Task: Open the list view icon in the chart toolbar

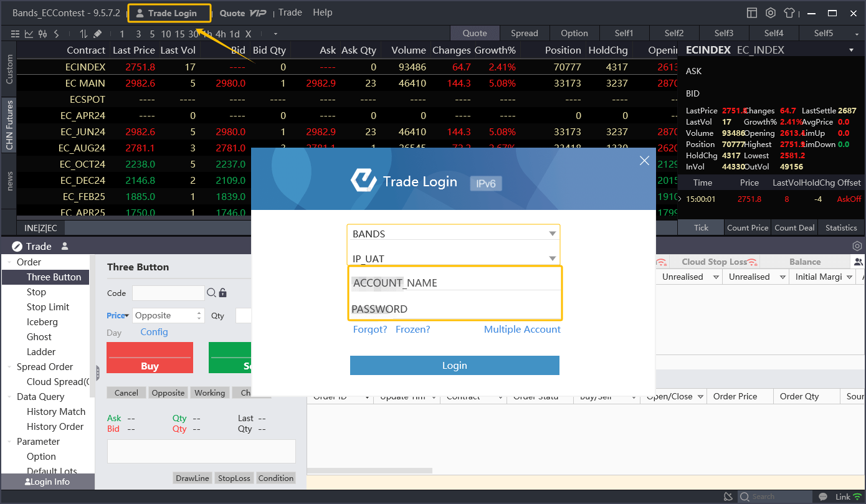Action: pos(16,34)
